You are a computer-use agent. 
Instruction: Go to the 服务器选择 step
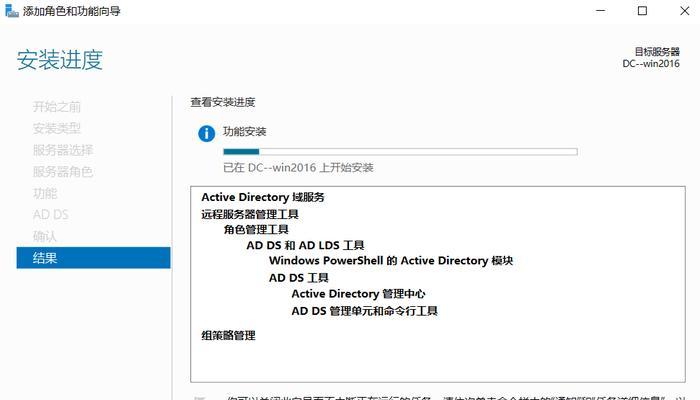coord(63,150)
